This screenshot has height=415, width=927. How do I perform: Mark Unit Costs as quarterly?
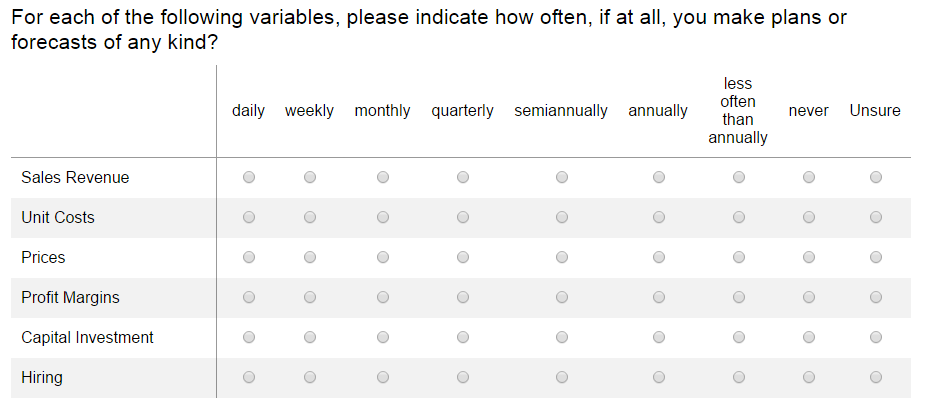(x=463, y=218)
